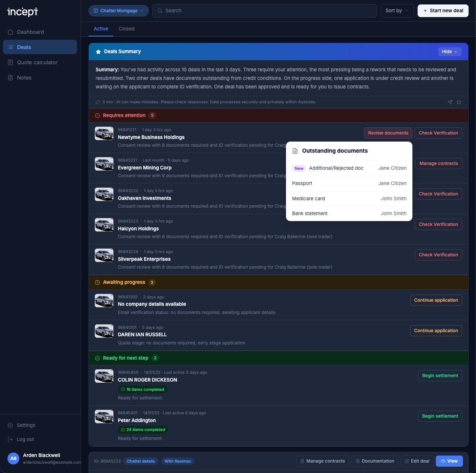The image size is (476, 473).
Task: Open Halcyon Holdings car thumbnail
Action: [x=104, y=225]
